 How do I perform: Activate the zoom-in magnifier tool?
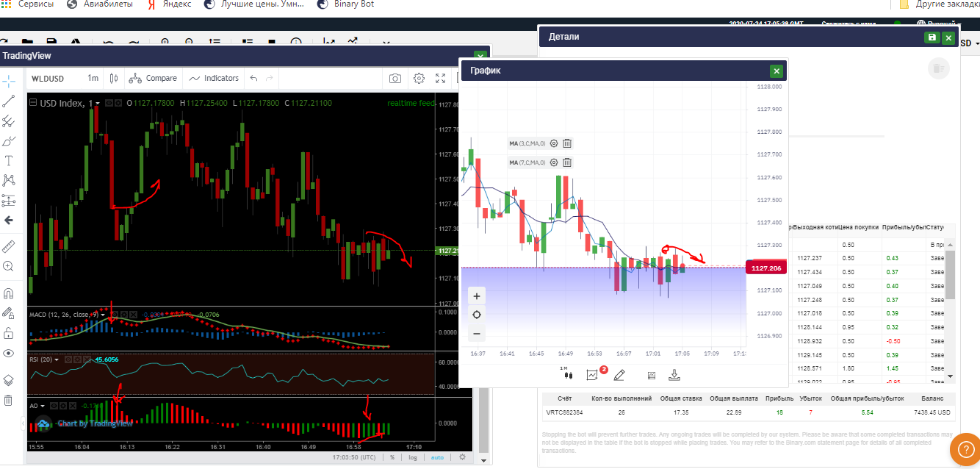(x=9, y=266)
